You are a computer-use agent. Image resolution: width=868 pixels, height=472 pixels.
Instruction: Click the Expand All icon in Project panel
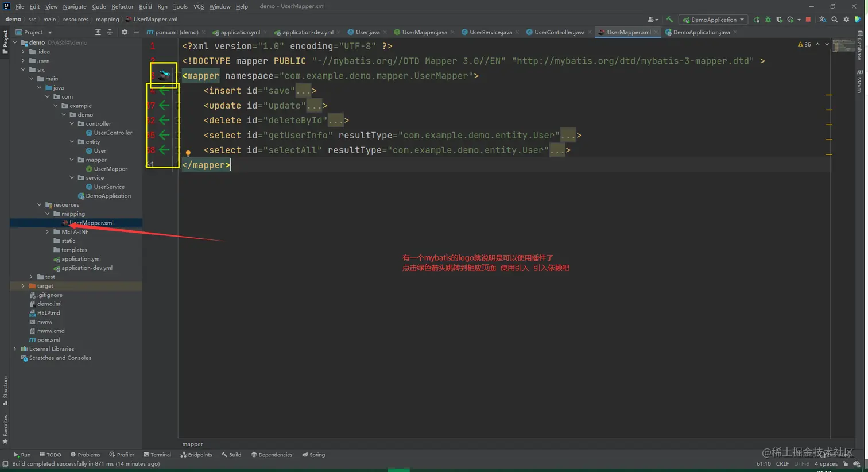(x=98, y=32)
